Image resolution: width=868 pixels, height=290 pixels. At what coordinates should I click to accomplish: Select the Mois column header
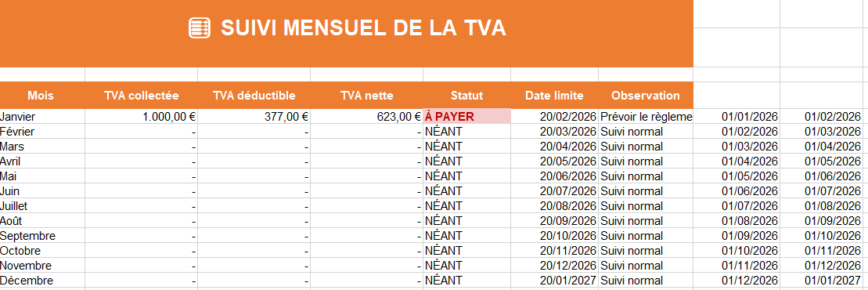pos(42,96)
